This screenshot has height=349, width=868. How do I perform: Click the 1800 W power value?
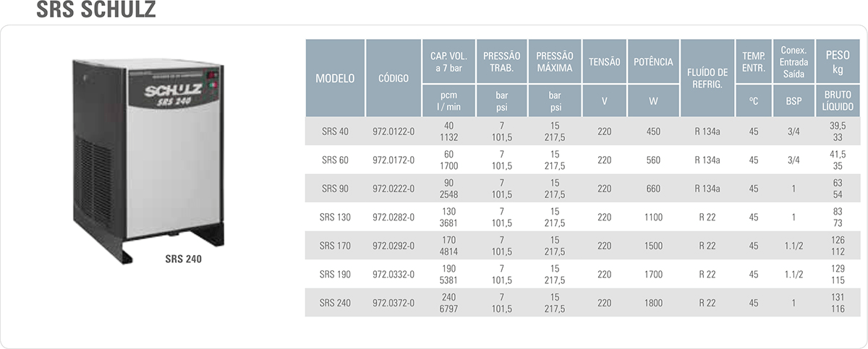(x=653, y=303)
